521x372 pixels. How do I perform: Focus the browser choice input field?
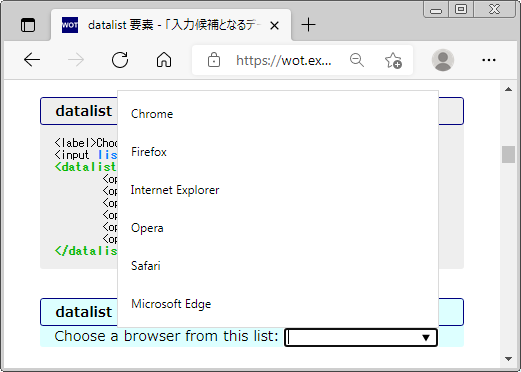coord(361,337)
